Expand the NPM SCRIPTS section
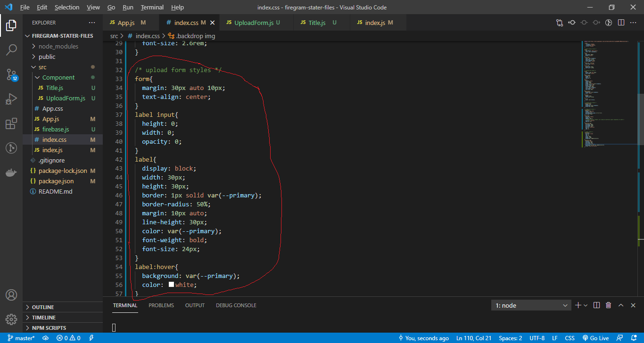The height and width of the screenshot is (343, 644). pos(63,328)
